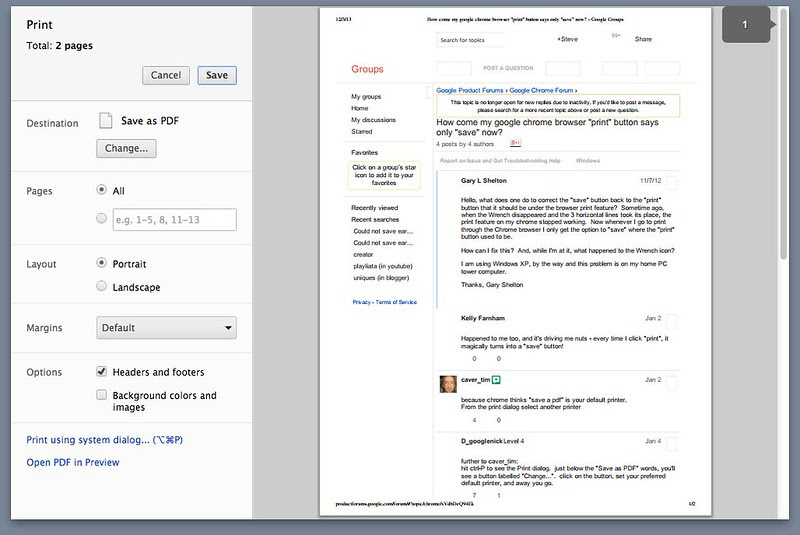This screenshot has width=800, height=535.
Task: Click Starred in preview sidebar
Action: pos(361,132)
